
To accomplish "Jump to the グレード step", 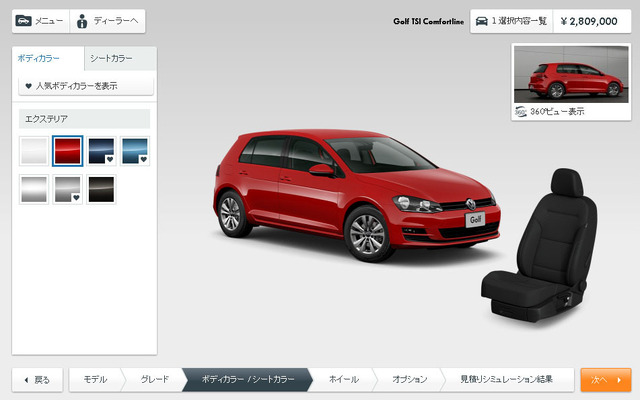I will (x=154, y=380).
